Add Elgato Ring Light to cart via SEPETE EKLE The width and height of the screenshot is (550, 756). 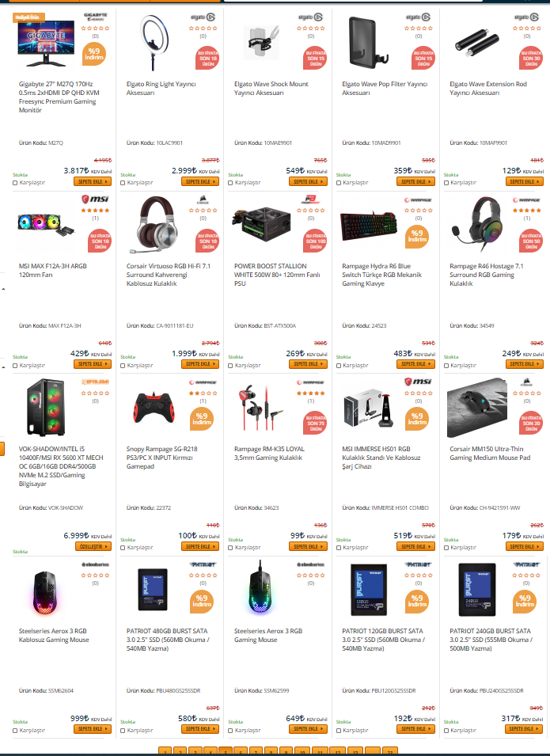coord(200,182)
